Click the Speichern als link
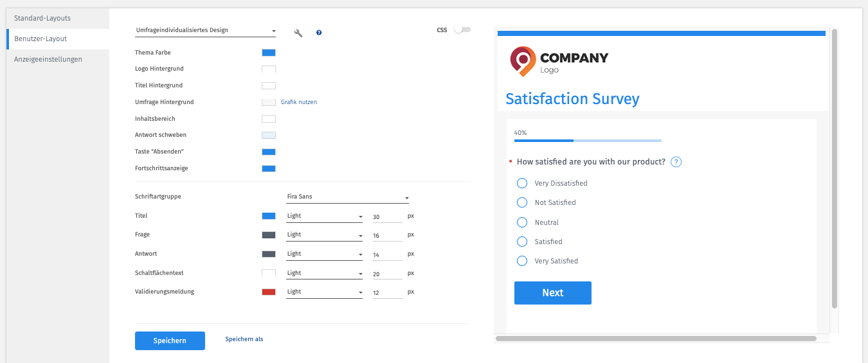Screen dimensions: 868x363 click(244, 339)
